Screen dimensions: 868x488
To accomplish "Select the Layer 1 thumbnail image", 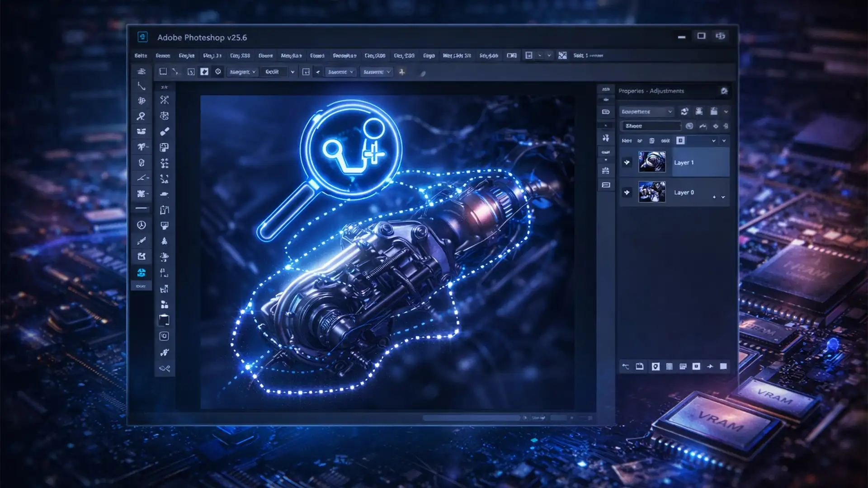I will (651, 162).
